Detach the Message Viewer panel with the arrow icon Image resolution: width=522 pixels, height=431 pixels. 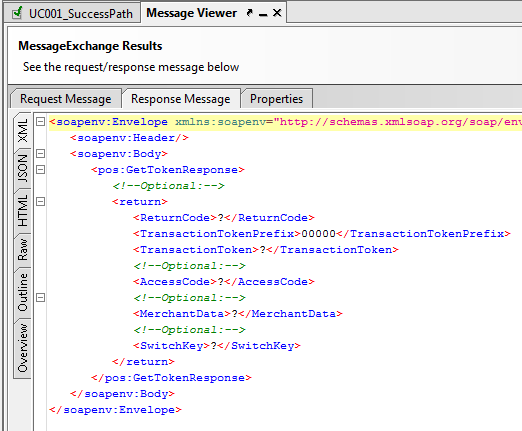249,13
